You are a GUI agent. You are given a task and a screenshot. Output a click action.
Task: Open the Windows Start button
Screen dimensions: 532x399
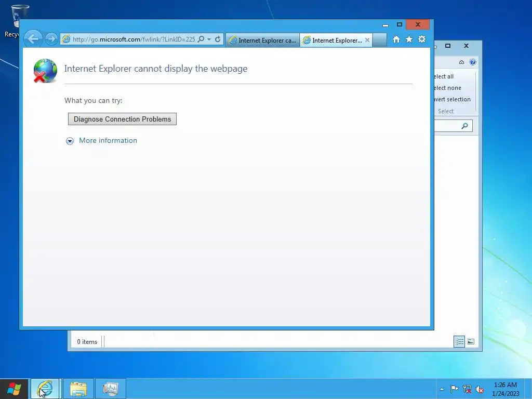[14, 389]
